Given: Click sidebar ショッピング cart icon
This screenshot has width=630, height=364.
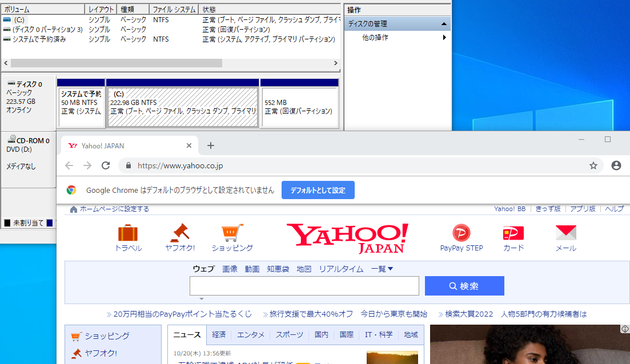Looking at the screenshot, I should click(76, 336).
